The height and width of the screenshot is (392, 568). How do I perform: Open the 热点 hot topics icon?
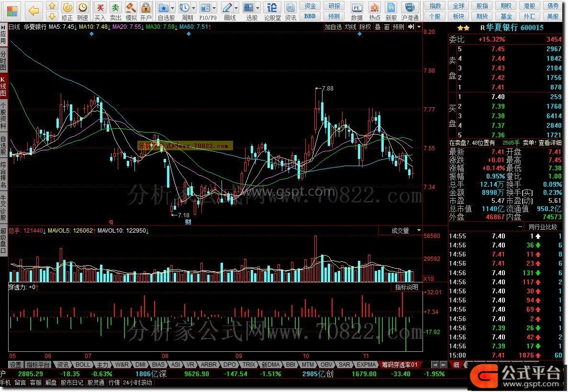coord(375,11)
